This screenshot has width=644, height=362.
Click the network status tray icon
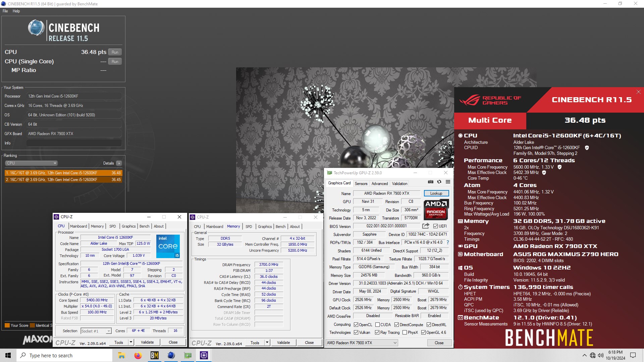[x=593, y=356]
